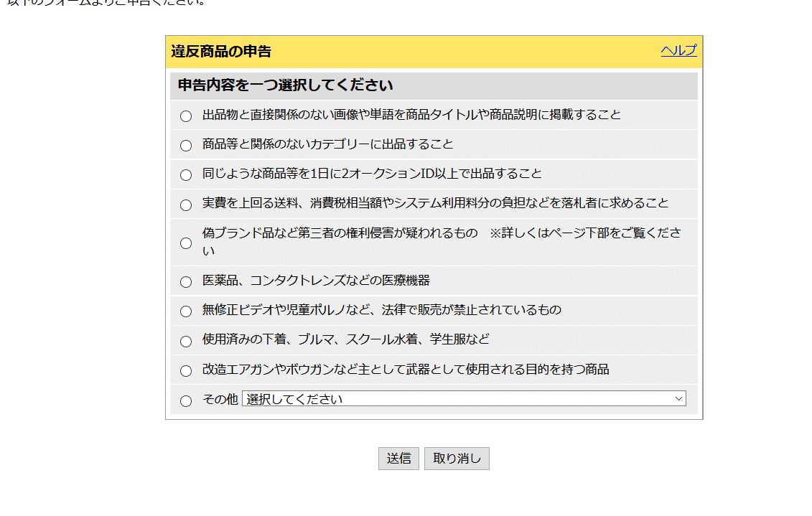
Task: Click the 違反商品の申告 form header title
Action: (x=221, y=52)
